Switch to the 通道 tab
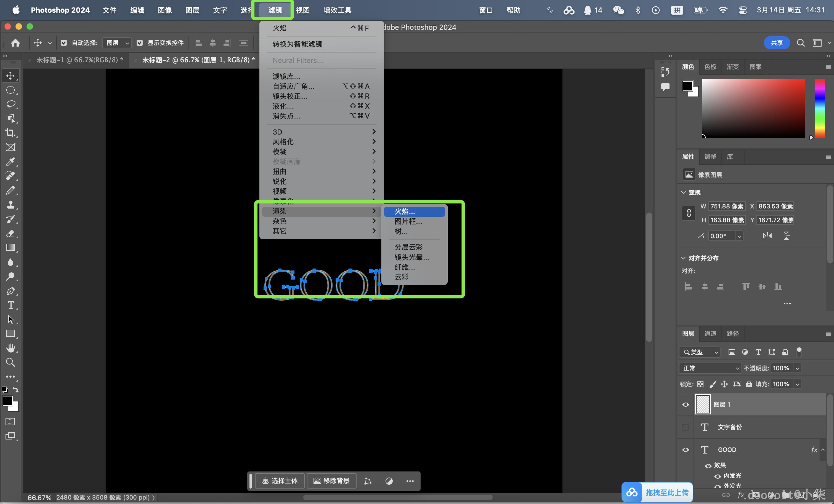834x504 pixels. (x=710, y=334)
